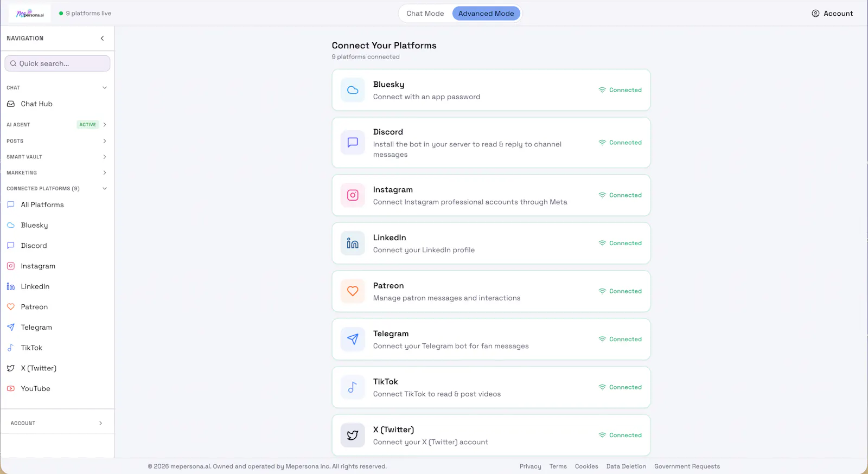Click the Account user icon in header
This screenshot has height=474, width=868.
coord(815,14)
